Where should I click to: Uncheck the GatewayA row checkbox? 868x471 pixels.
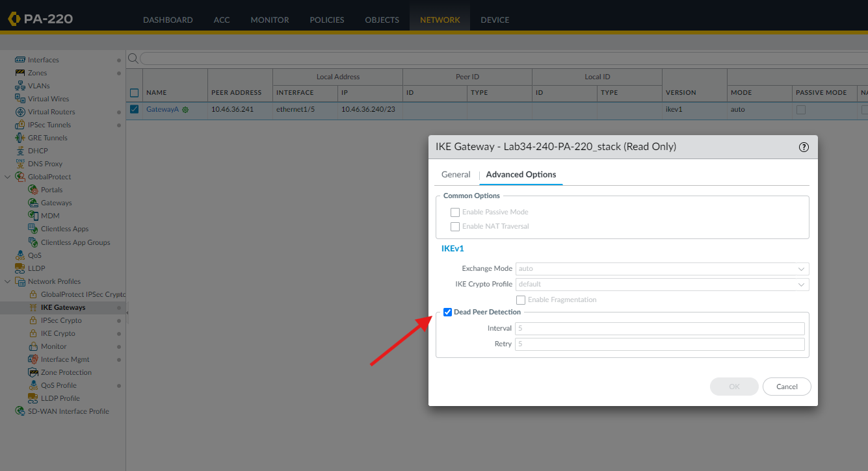click(x=135, y=109)
